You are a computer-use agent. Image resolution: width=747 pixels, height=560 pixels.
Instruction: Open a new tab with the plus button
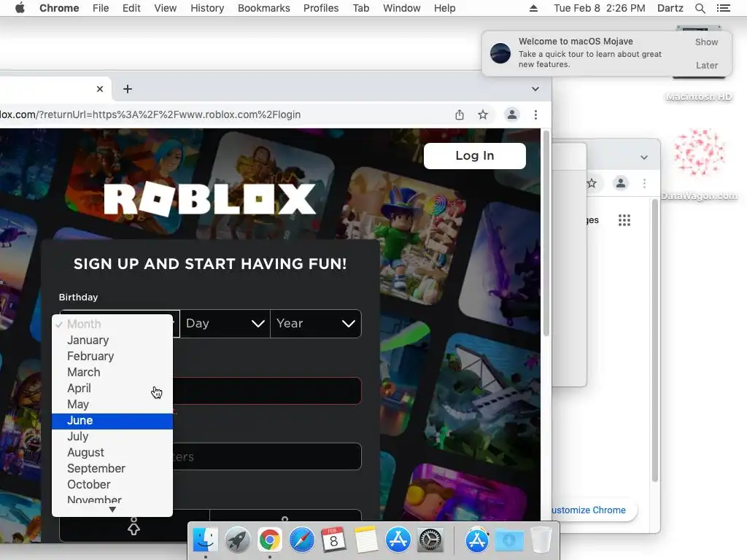(128, 89)
